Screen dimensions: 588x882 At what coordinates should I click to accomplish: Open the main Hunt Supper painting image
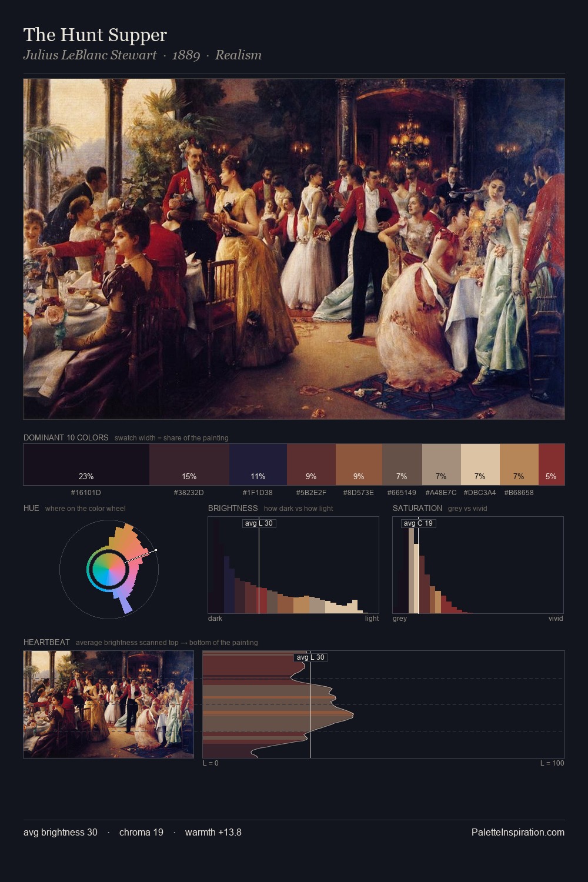[294, 249]
